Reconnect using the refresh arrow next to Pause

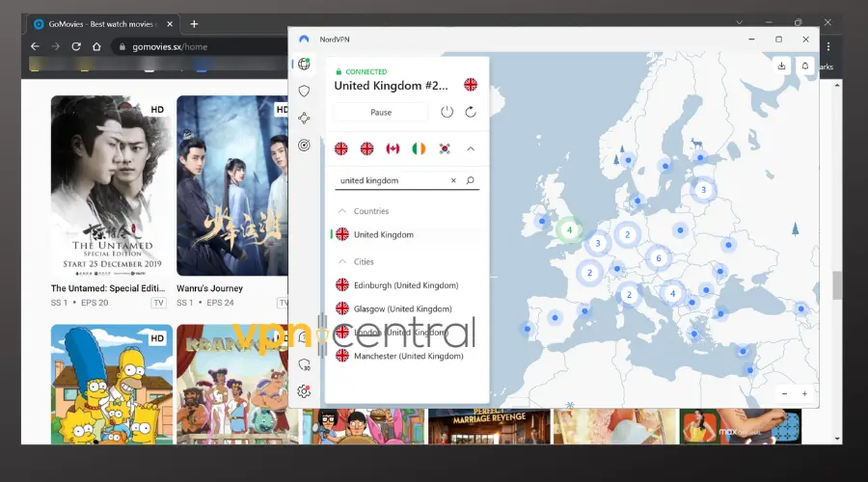pos(471,112)
